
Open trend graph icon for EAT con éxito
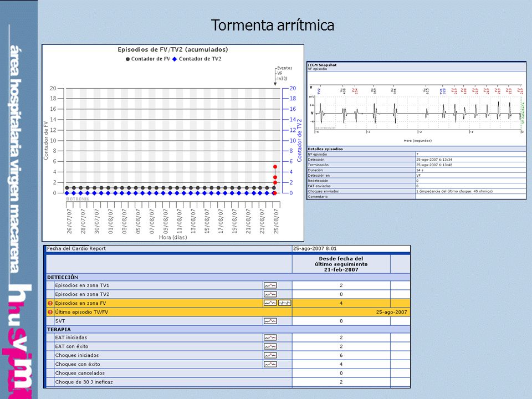[270, 346]
